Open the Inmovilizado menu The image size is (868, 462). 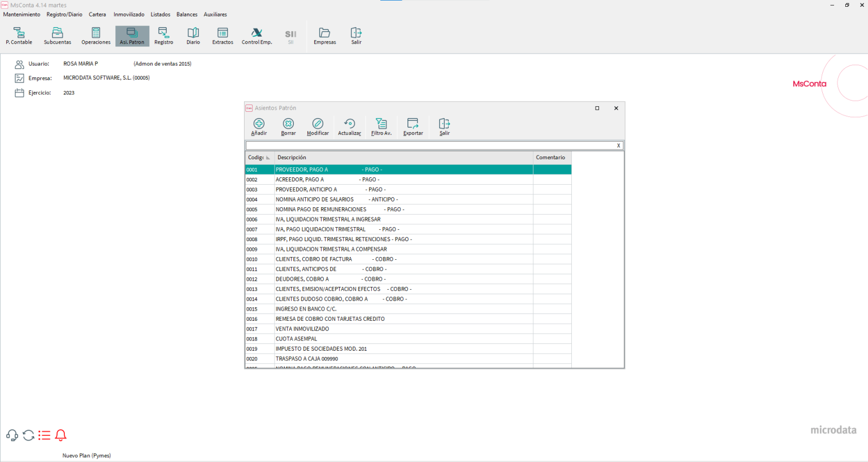pyautogui.click(x=129, y=15)
